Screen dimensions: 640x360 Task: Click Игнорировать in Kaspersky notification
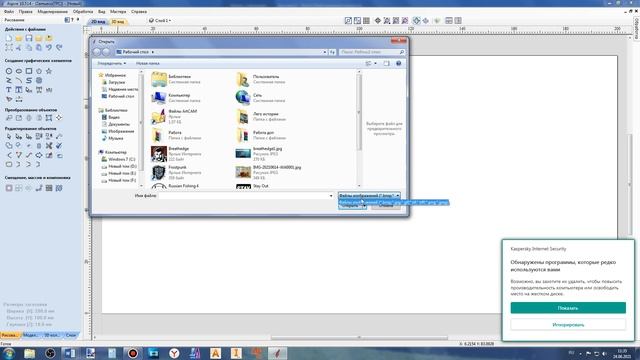click(x=568, y=325)
